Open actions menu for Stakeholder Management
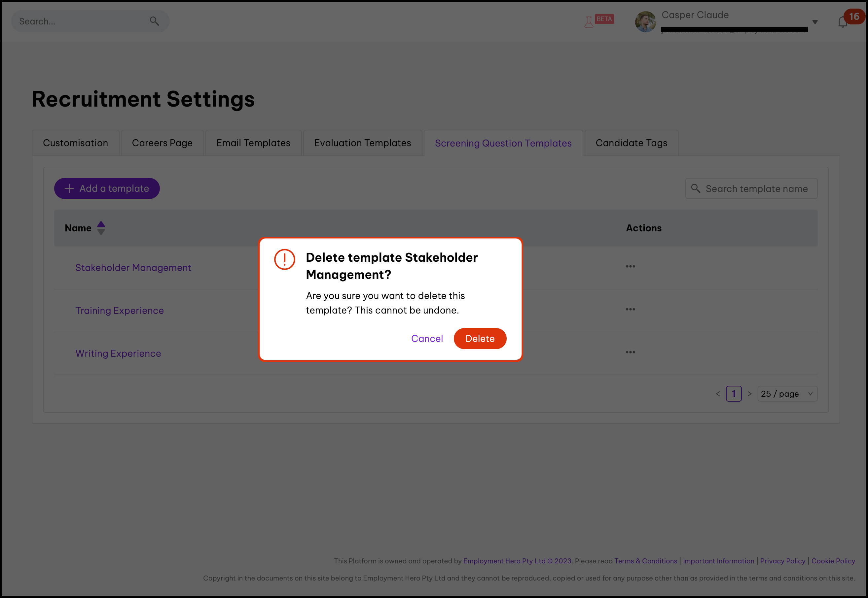Viewport: 868px width, 598px height. 630,266
